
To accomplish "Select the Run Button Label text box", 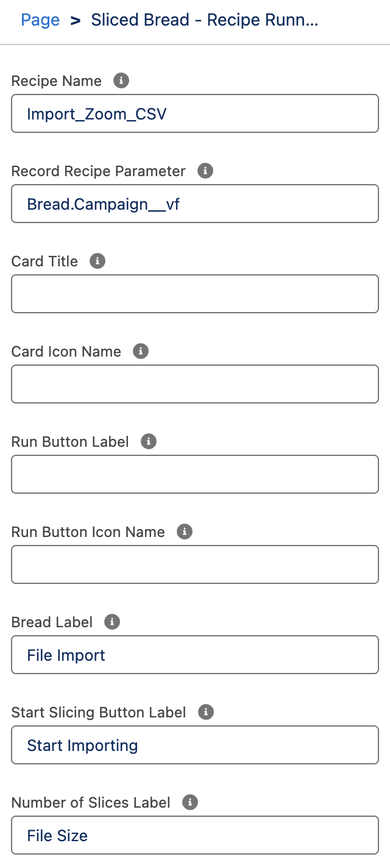I will click(x=194, y=474).
